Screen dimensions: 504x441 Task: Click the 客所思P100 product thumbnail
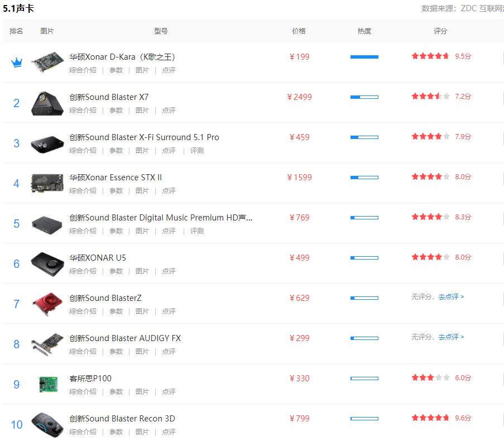point(48,384)
